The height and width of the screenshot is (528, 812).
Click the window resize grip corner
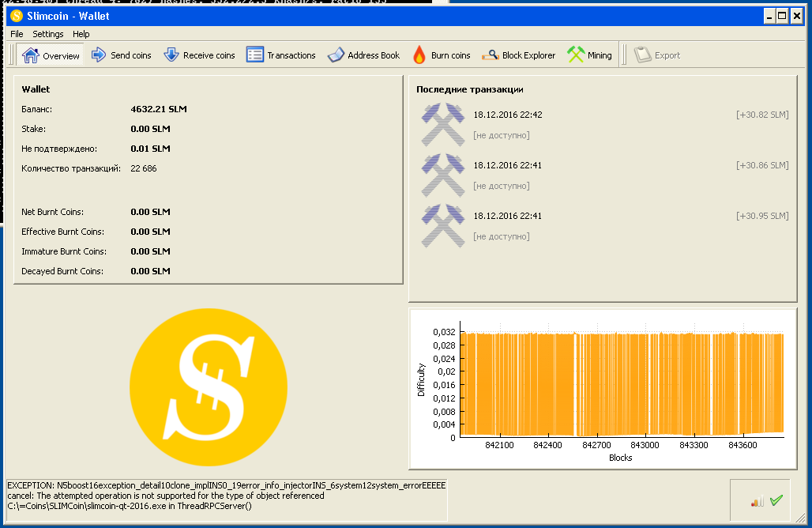coord(800,517)
